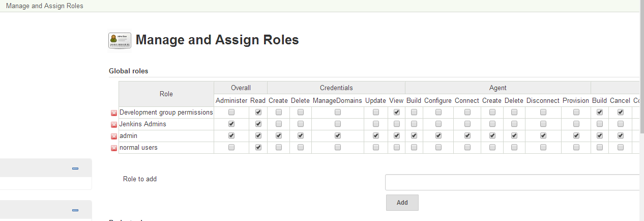644x221 pixels.
Task: Remove the normal users role
Action: click(x=114, y=148)
